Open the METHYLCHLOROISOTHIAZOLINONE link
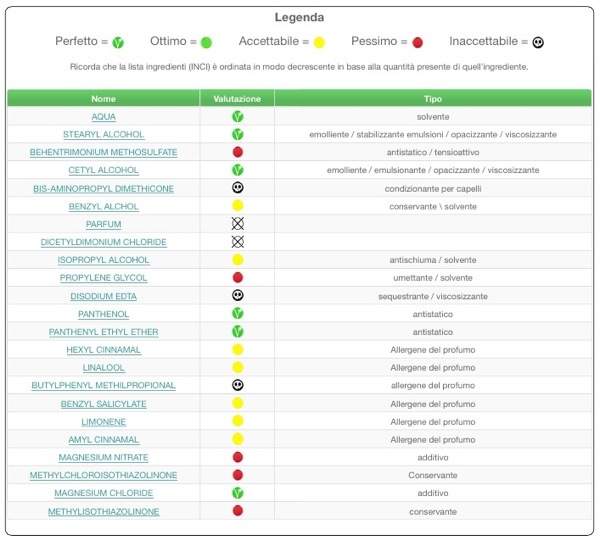The height and width of the screenshot is (541, 600). click(104, 476)
